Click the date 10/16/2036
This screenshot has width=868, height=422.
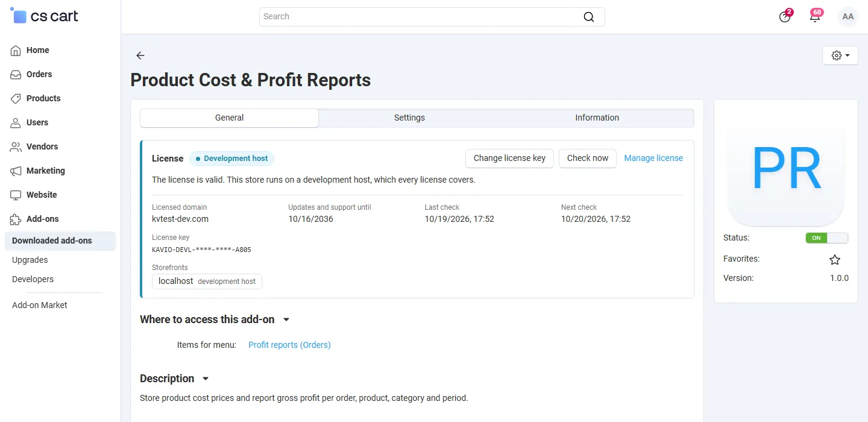(310, 219)
